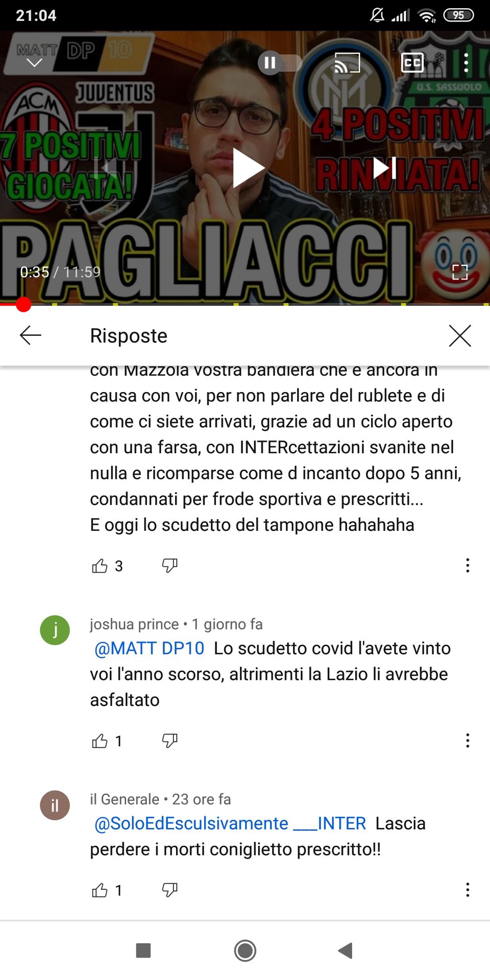Viewport: 490px width, 980px height.
Task: Click the red video progress scrubber
Action: click(23, 305)
